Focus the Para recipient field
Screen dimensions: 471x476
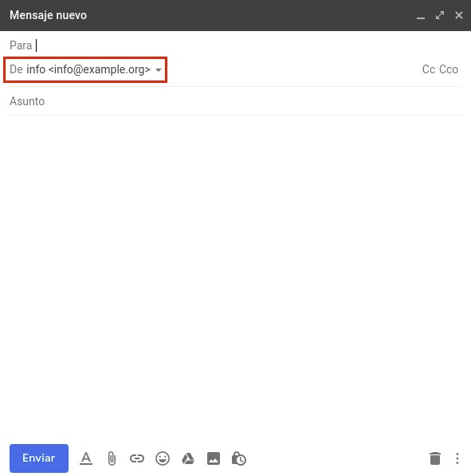tap(236, 45)
